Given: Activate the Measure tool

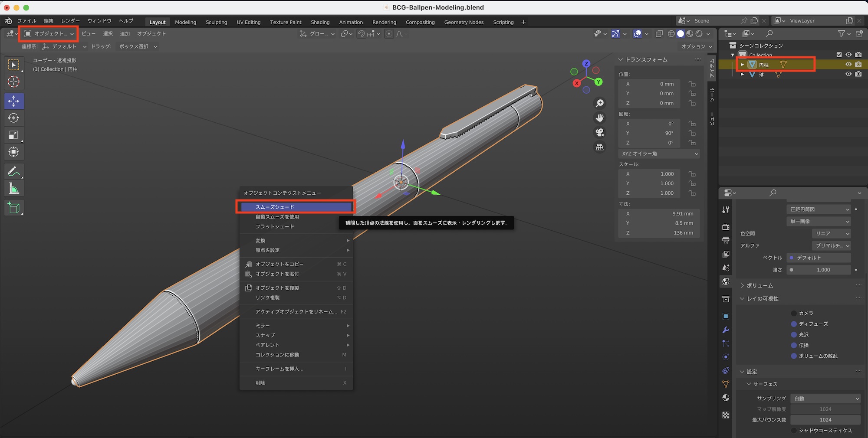Looking at the screenshot, I should point(13,188).
